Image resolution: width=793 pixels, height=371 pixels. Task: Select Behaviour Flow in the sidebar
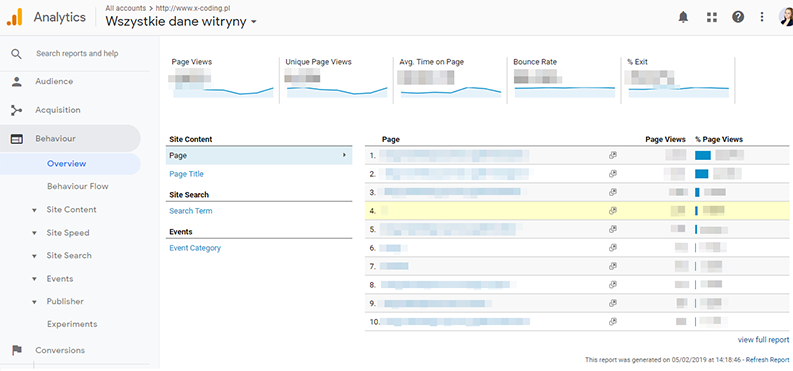tap(77, 187)
